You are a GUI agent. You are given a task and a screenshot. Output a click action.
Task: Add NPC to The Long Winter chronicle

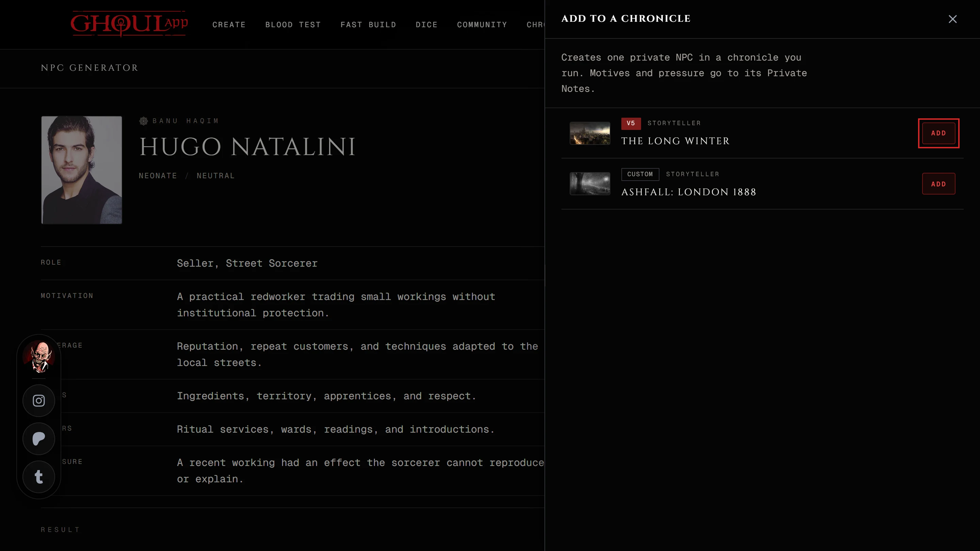point(938,133)
